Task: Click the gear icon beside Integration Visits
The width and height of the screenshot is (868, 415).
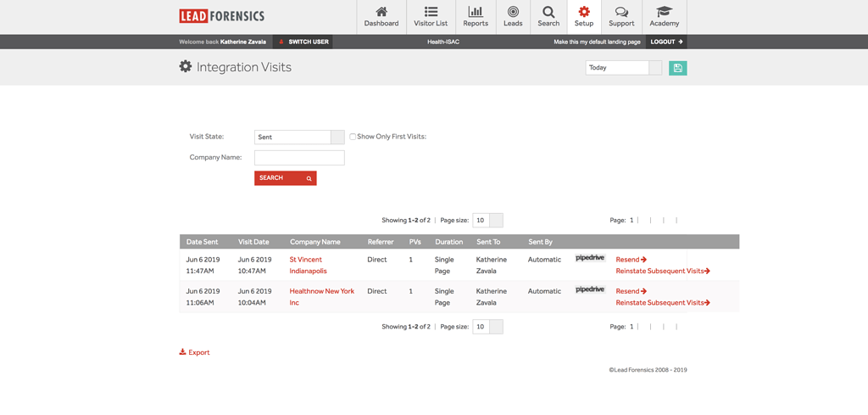Action: click(x=185, y=67)
